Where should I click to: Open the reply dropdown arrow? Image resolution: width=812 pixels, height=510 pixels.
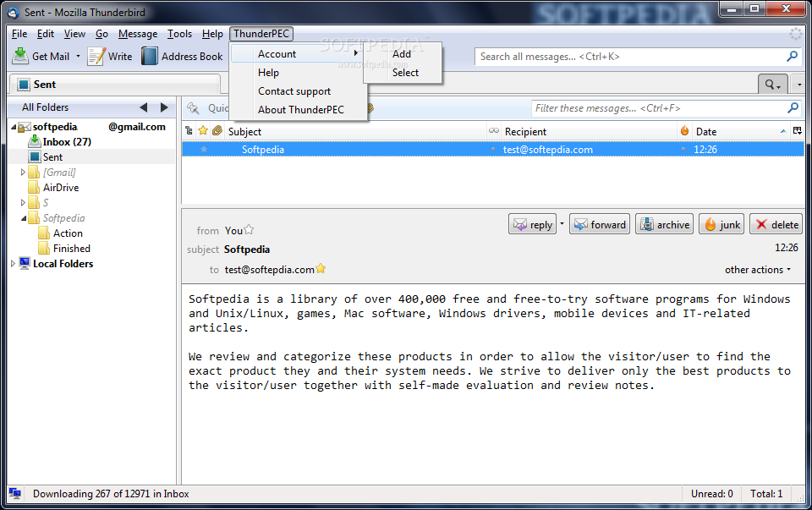coord(562,223)
